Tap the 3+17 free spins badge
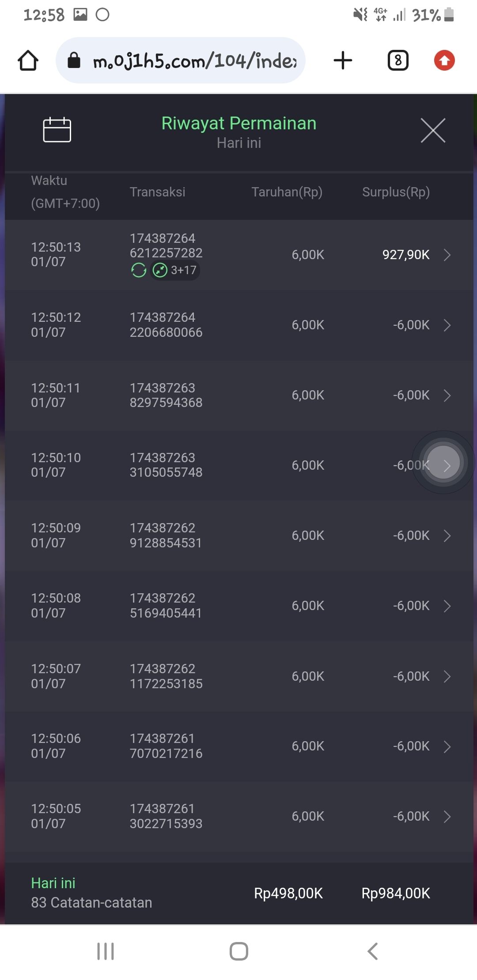Image resolution: width=477 pixels, height=980 pixels. coord(175,270)
